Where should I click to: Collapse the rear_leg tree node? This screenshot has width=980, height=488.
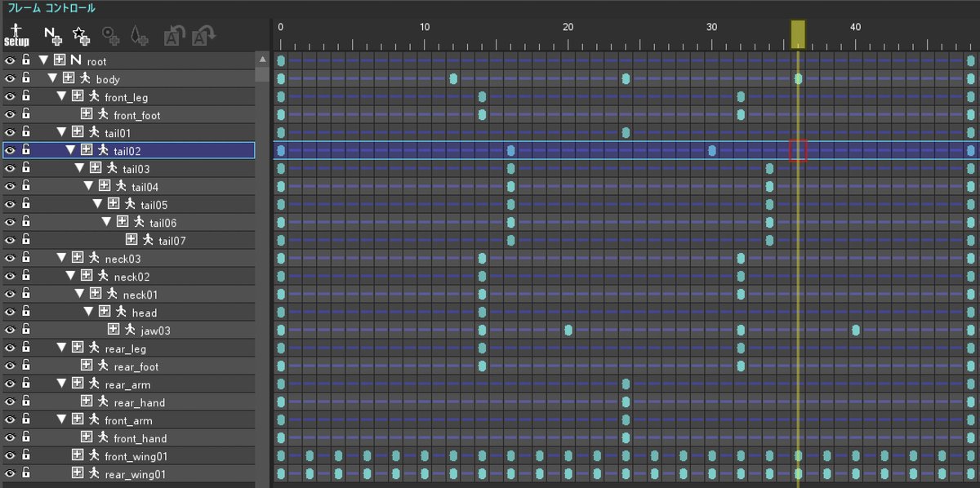coord(62,348)
